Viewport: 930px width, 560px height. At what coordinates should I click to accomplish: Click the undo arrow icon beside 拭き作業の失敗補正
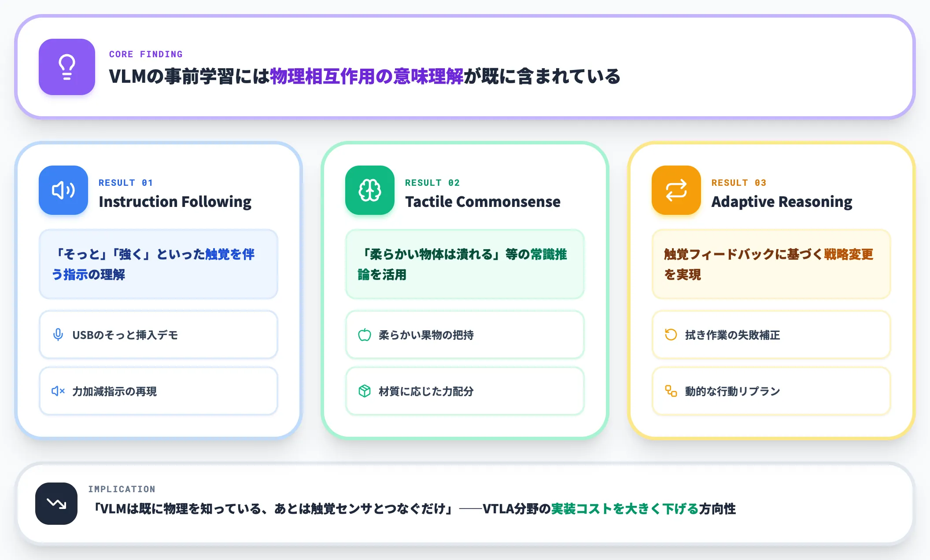click(x=671, y=335)
